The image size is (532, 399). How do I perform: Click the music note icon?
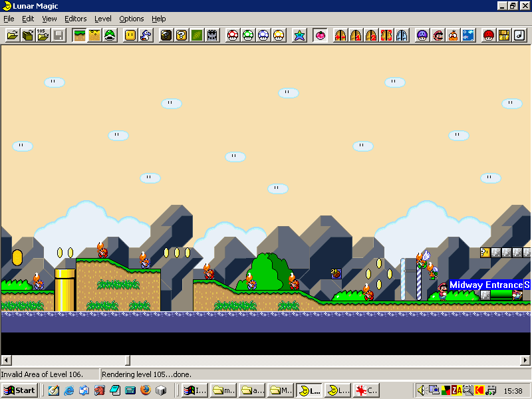coord(520,35)
